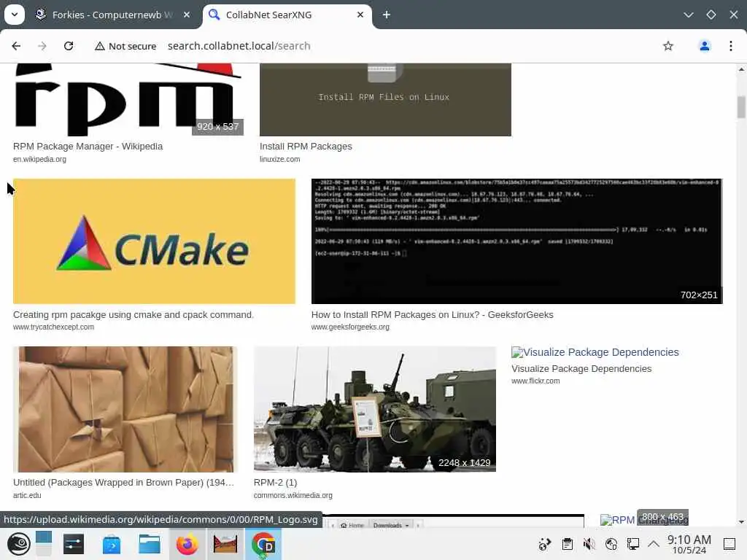Open the Install RPM Packages result title
The height and width of the screenshot is (560, 747).
[x=306, y=146]
